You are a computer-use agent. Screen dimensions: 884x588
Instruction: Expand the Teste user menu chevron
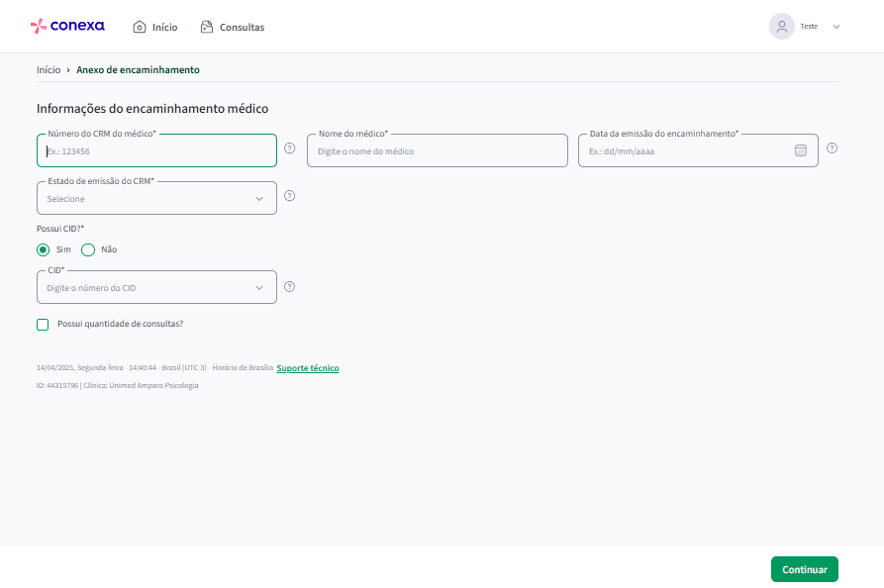(x=836, y=27)
